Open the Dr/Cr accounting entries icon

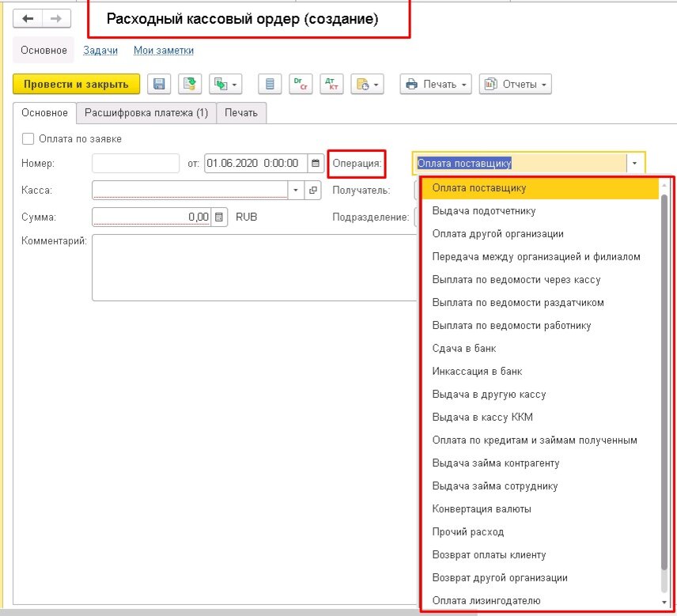[x=301, y=83]
